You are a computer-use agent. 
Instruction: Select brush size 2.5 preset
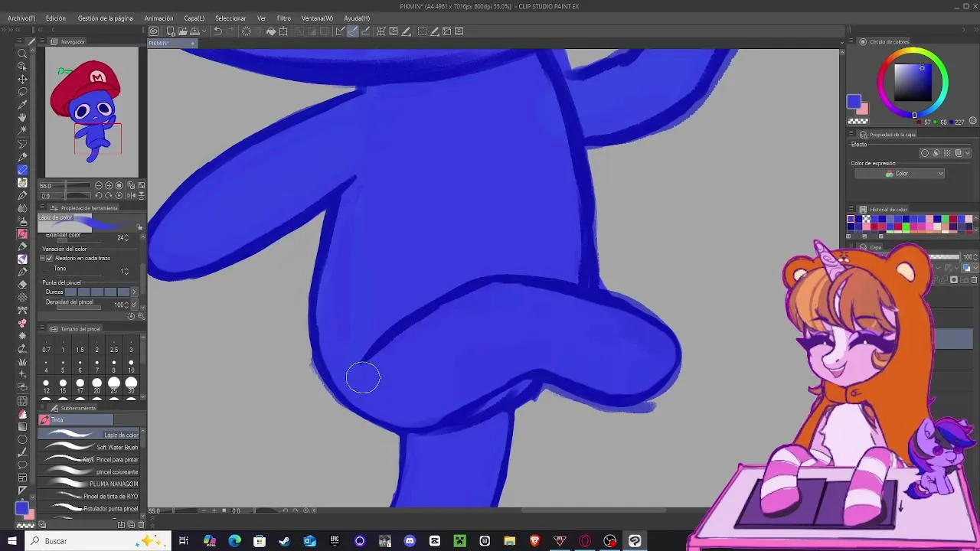click(113, 346)
